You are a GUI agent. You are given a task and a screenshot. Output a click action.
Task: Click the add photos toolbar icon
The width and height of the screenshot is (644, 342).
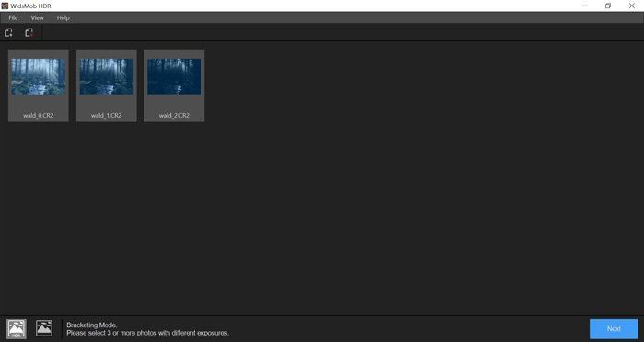click(x=8, y=32)
